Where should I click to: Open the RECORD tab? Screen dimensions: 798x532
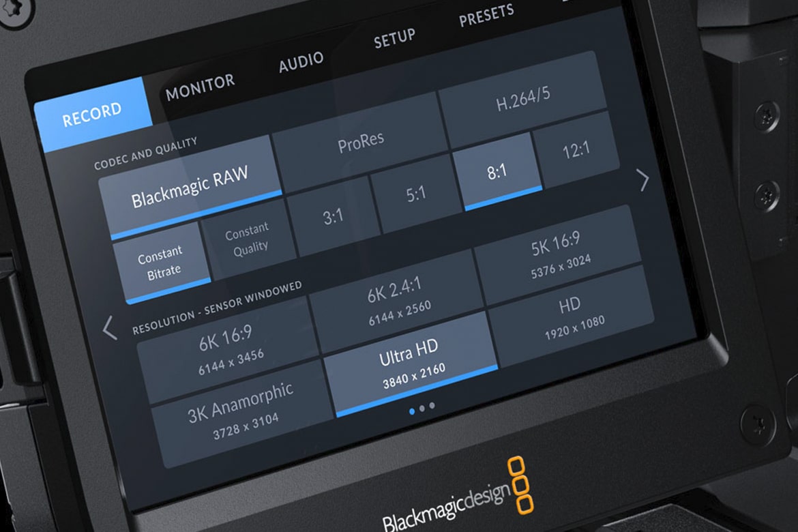(x=93, y=115)
